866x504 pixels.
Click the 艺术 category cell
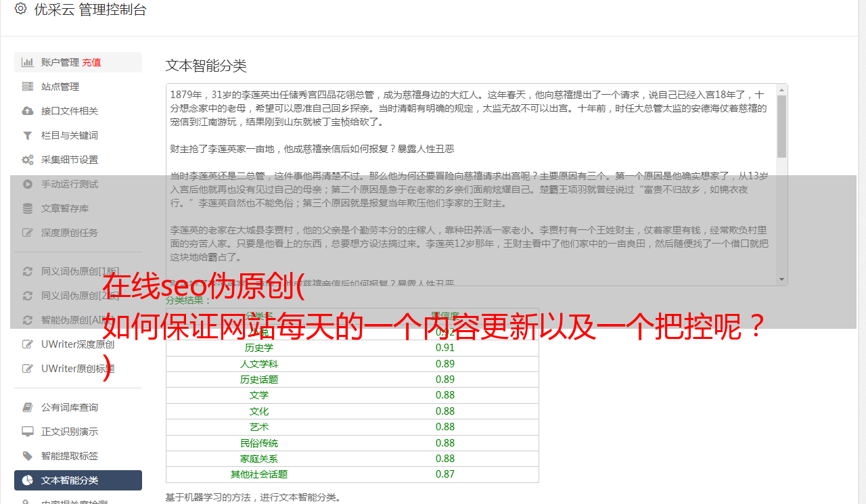pos(259,427)
